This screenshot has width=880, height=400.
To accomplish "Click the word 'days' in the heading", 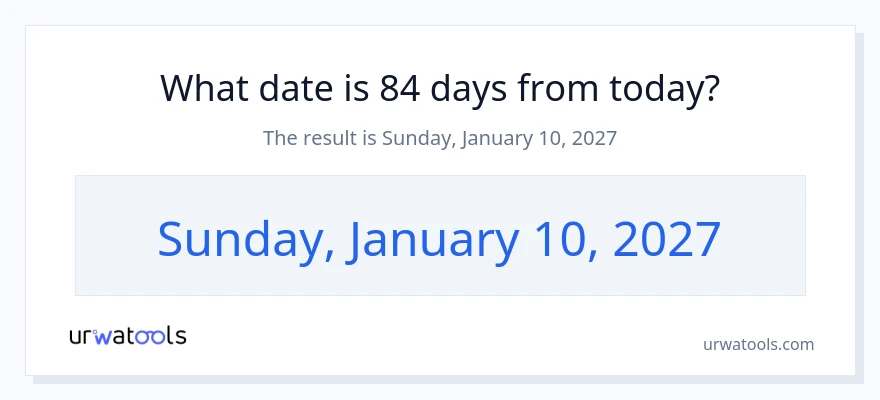I will click(468, 88).
